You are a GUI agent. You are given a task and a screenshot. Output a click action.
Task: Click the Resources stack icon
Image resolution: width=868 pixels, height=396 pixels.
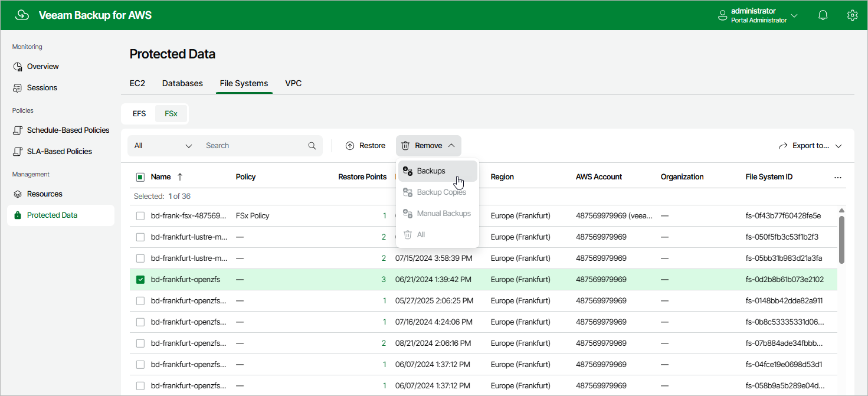coord(18,194)
